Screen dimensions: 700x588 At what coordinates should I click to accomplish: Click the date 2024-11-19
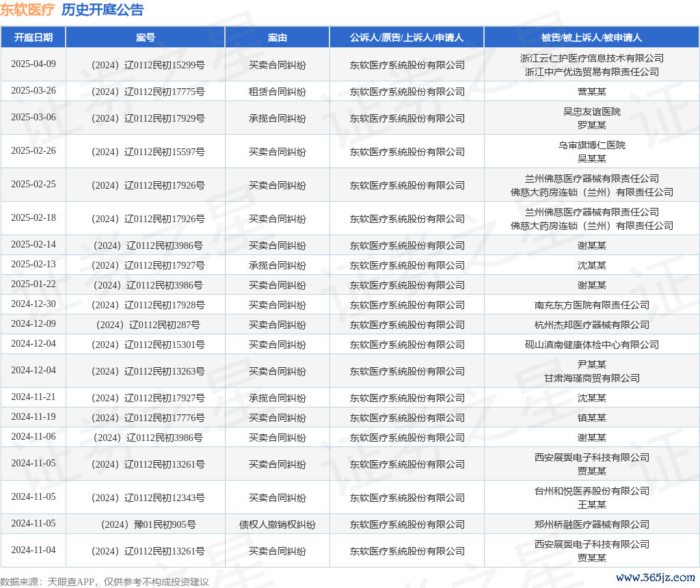pyautogui.click(x=33, y=416)
